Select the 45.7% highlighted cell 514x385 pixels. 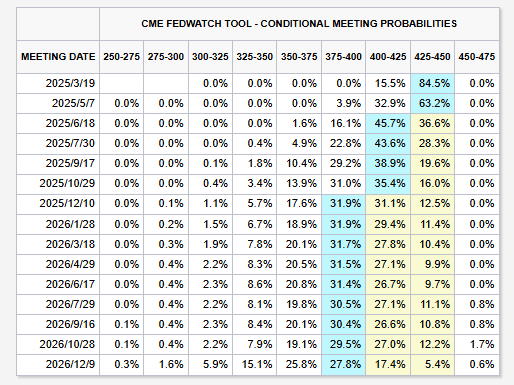[388, 123]
